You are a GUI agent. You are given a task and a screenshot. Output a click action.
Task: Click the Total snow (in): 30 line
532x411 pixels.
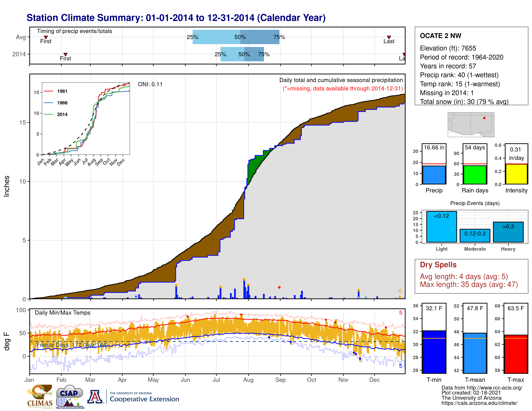coord(464,102)
